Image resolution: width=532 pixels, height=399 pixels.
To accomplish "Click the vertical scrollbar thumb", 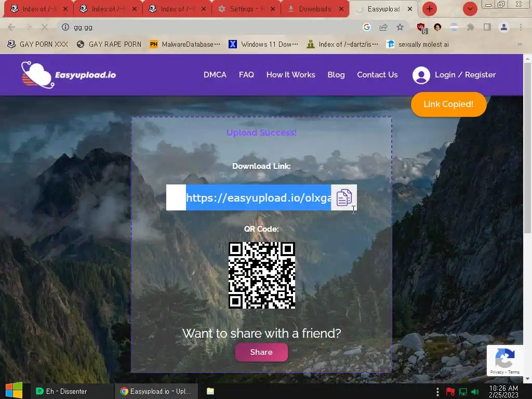I will click(527, 148).
